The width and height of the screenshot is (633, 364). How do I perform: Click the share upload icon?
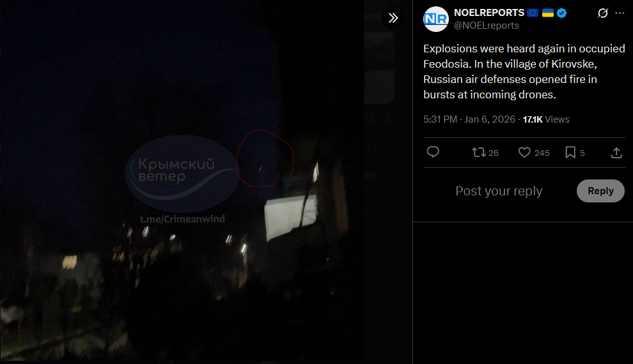click(x=616, y=153)
